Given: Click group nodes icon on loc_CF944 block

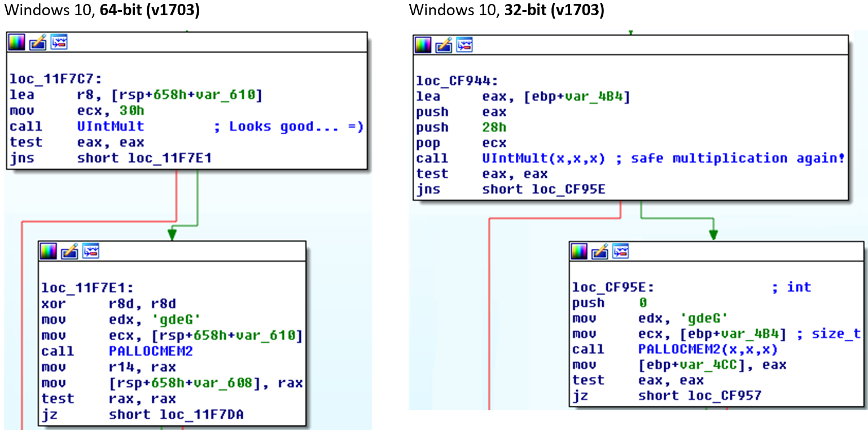Looking at the screenshot, I should [x=464, y=45].
